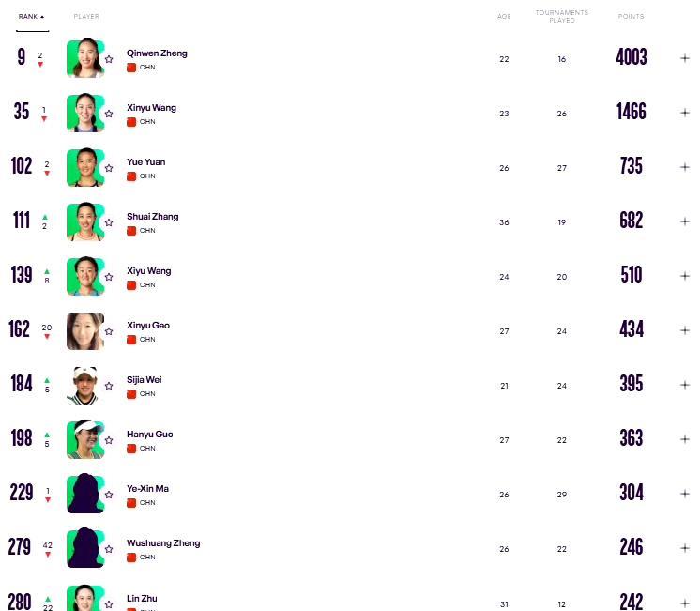Expand Qinwen Zheng's row with the plus icon
This screenshot has height=611, width=700.
tap(685, 58)
